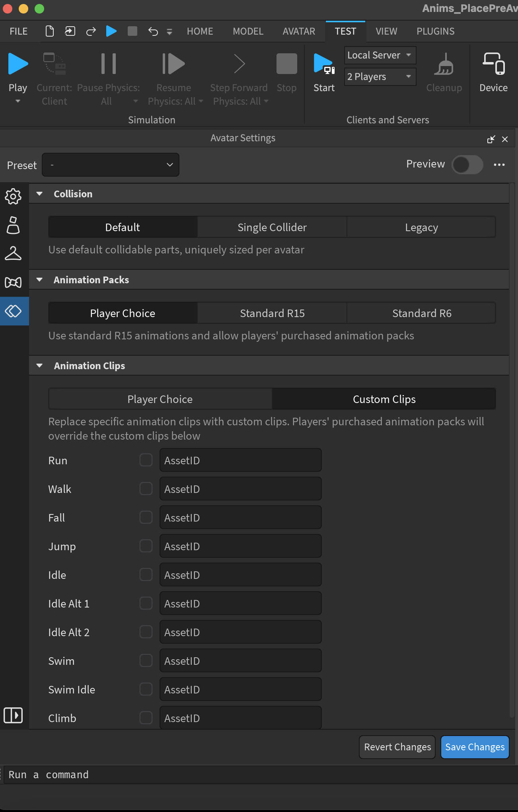Screen dimensions: 518x812
Task: Switch to the AVATAR ribbon tab
Action: click(x=299, y=31)
